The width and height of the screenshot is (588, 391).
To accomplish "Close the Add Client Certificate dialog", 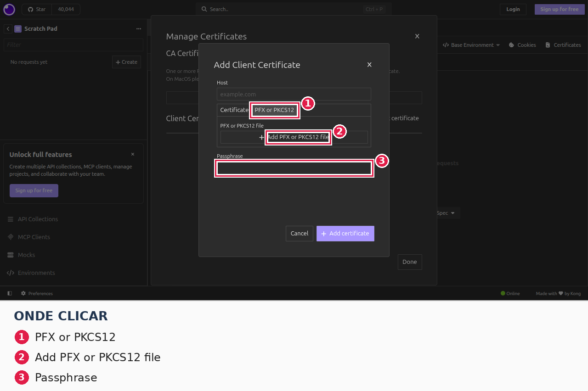I will tap(369, 65).
